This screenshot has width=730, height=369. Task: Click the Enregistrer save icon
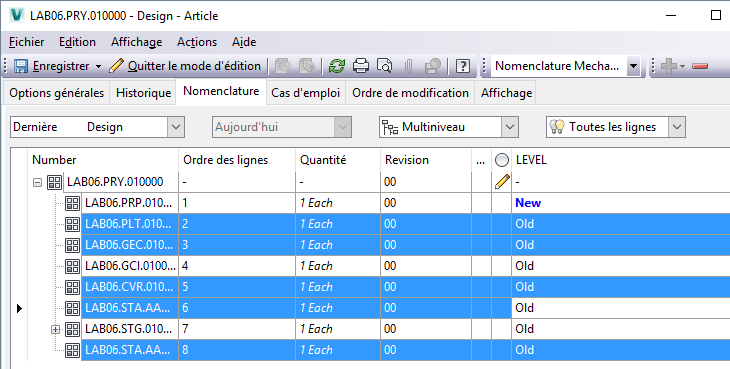(21, 66)
